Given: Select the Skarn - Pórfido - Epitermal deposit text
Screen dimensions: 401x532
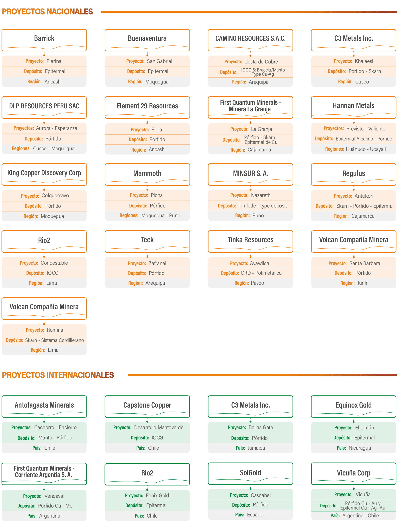Looking at the screenshot, I should click(365, 206).
